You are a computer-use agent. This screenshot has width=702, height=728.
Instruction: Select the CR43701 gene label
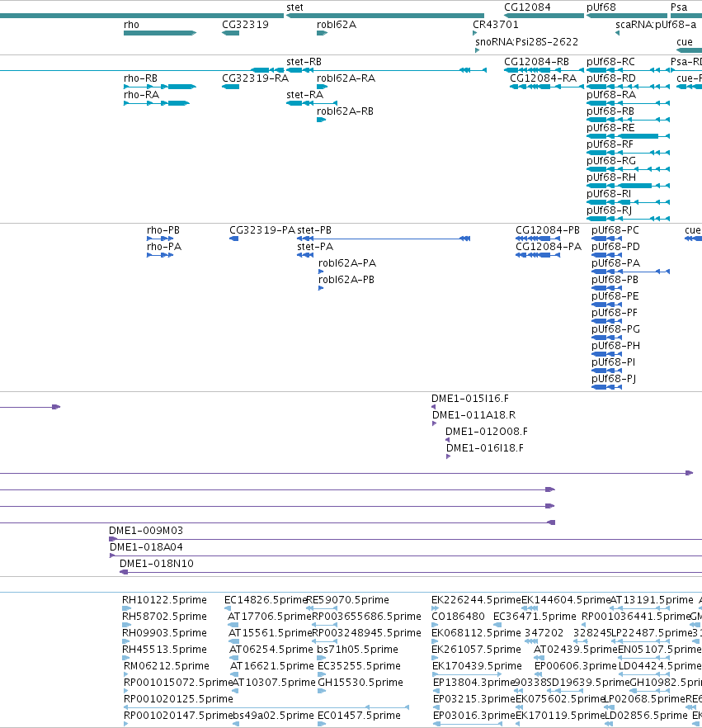tap(496, 25)
